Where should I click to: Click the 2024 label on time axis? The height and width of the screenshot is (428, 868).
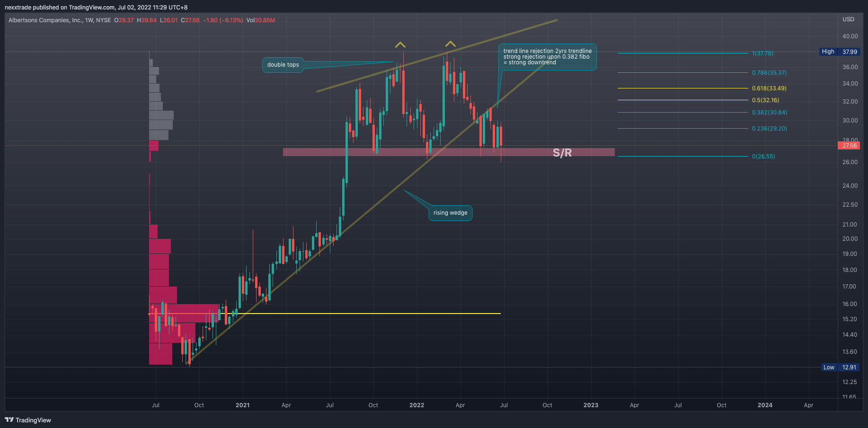click(765, 405)
